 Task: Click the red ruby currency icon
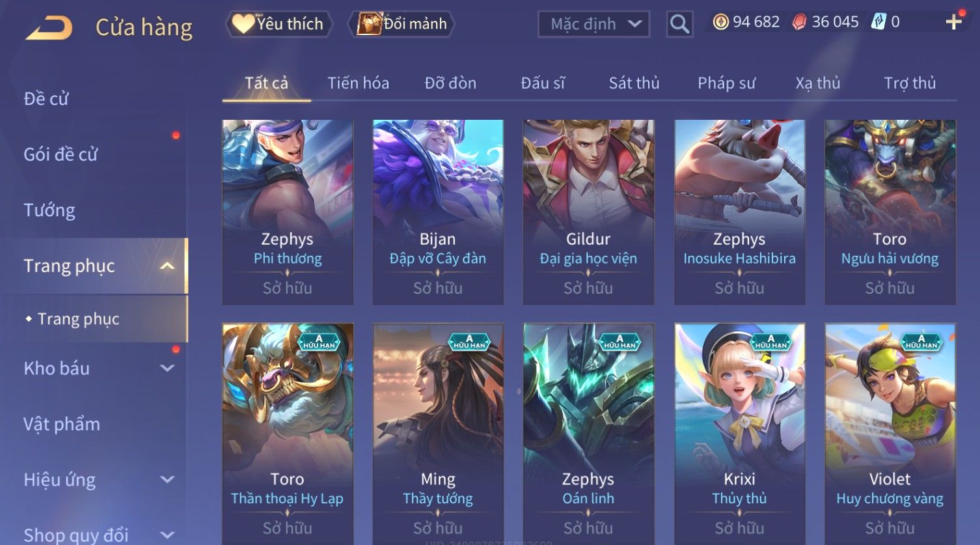pos(799,22)
